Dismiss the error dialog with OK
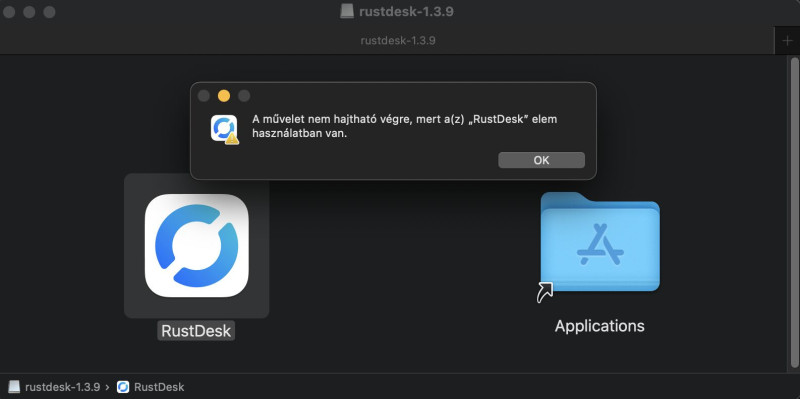This screenshot has width=800, height=399. (x=541, y=160)
